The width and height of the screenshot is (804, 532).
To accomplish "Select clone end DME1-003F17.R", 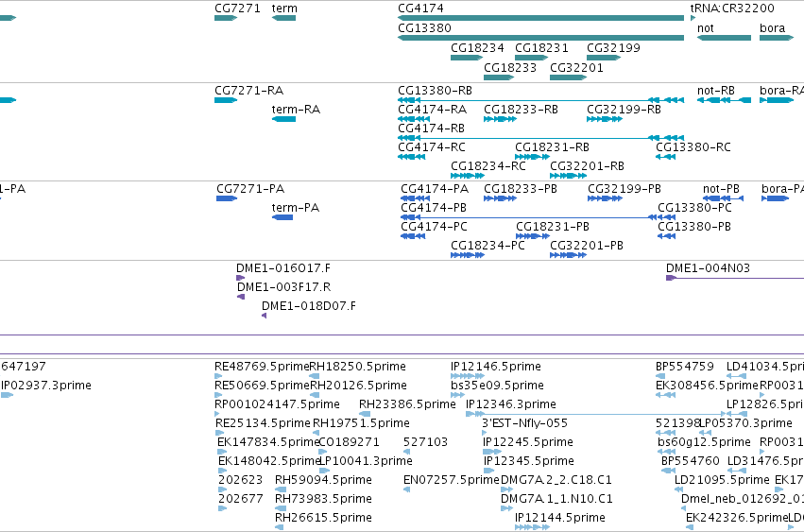I will point(284,288).
